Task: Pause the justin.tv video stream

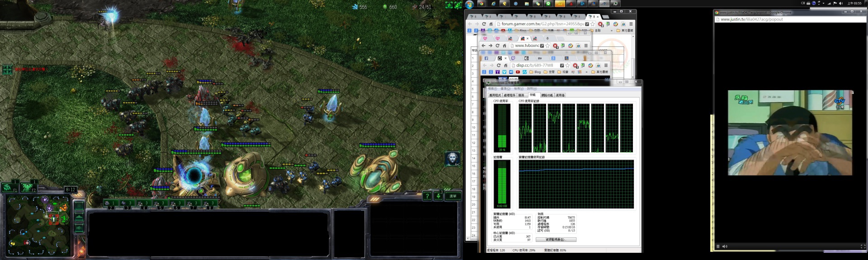Action: point(718,246)
